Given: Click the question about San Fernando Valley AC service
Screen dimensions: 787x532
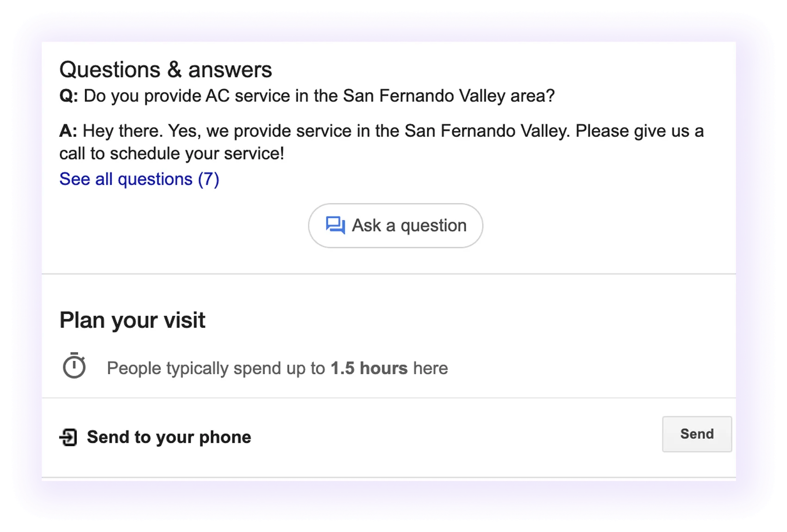Looking at the screenshot, I should tap(308, 96).
